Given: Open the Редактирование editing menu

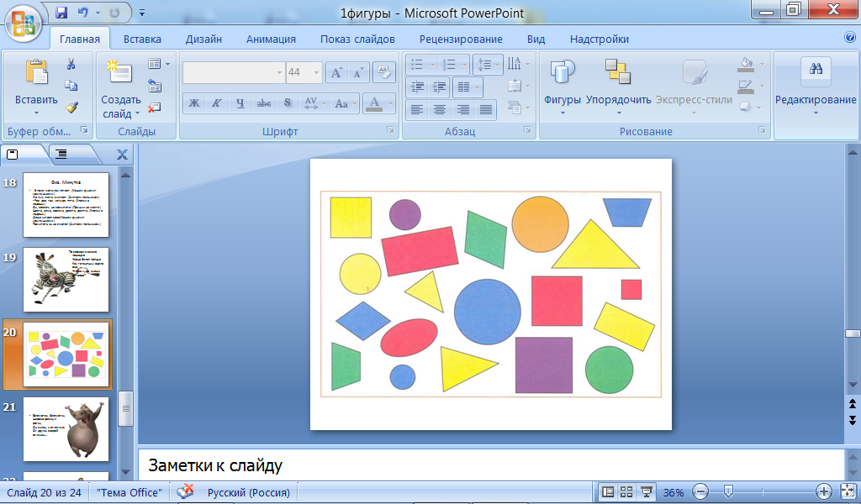Looking at the screenshot, I should coord(816,87).
